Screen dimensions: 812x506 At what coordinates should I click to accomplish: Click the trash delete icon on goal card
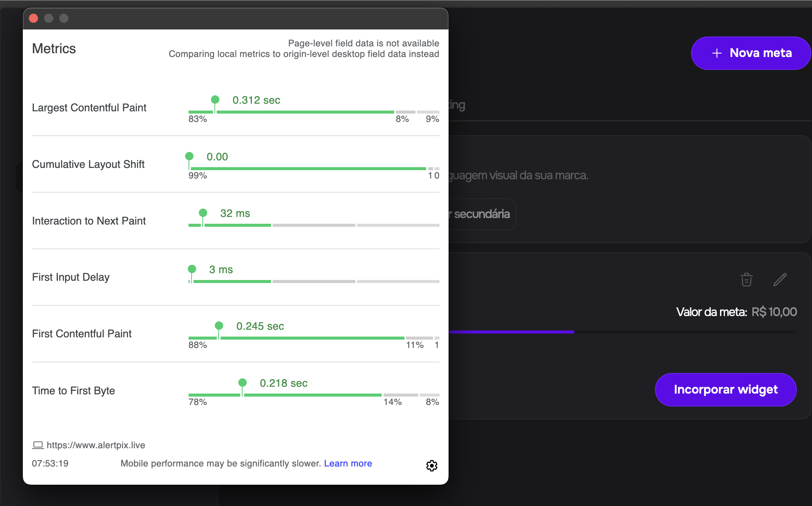746,280
